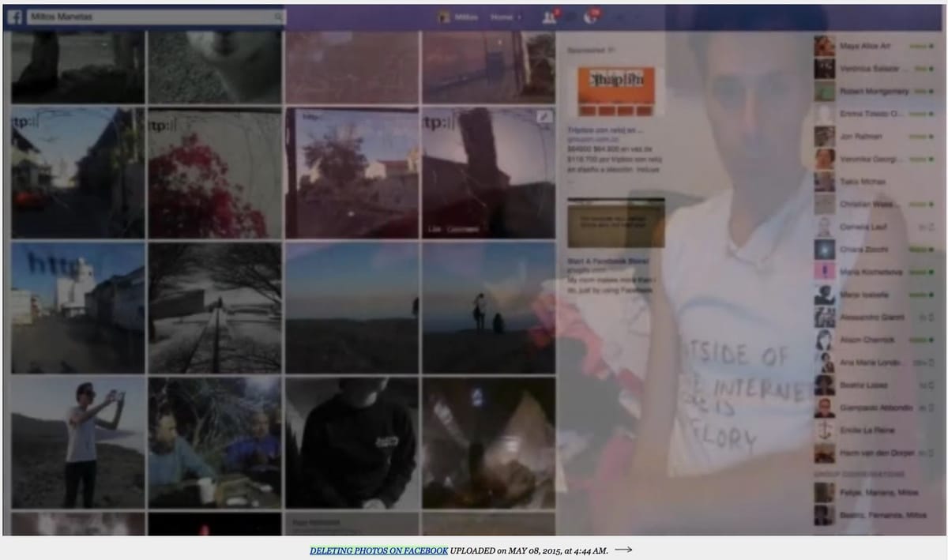
Task: Click Alison Chernick's chat avatar
Action: [x=825, y=340]
